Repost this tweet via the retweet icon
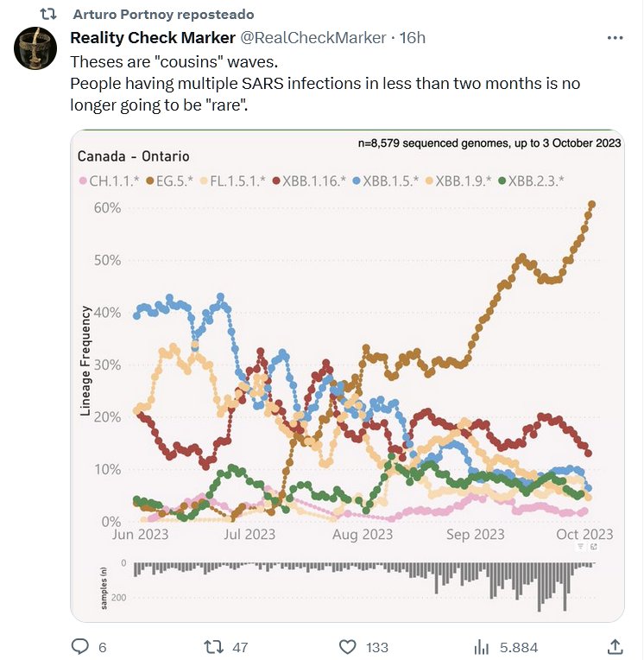This screenshot has height=660, width=644. [212, 646]
